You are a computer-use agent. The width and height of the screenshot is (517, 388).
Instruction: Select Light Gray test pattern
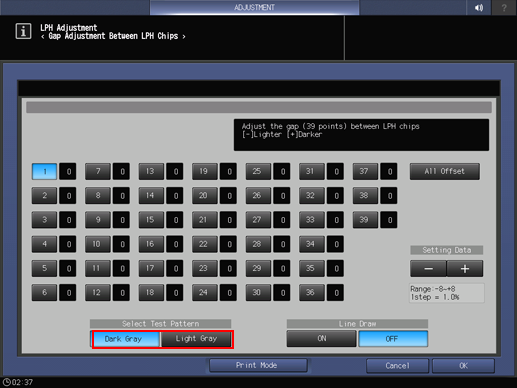(196, 339)
